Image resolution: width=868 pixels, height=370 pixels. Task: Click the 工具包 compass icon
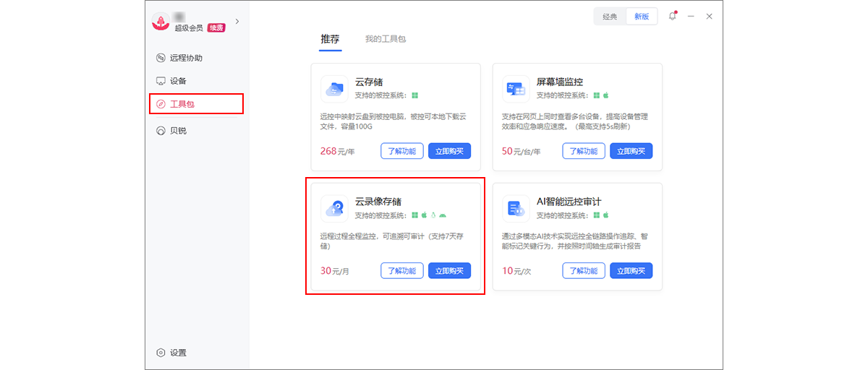tap(161, 104)
